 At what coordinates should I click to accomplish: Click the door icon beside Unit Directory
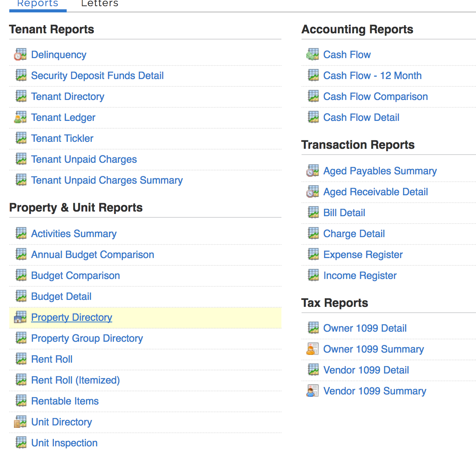click(20, 422)
